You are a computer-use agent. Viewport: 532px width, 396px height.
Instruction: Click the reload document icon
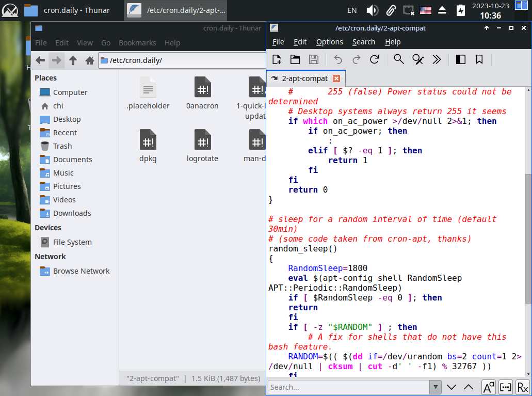375,59
